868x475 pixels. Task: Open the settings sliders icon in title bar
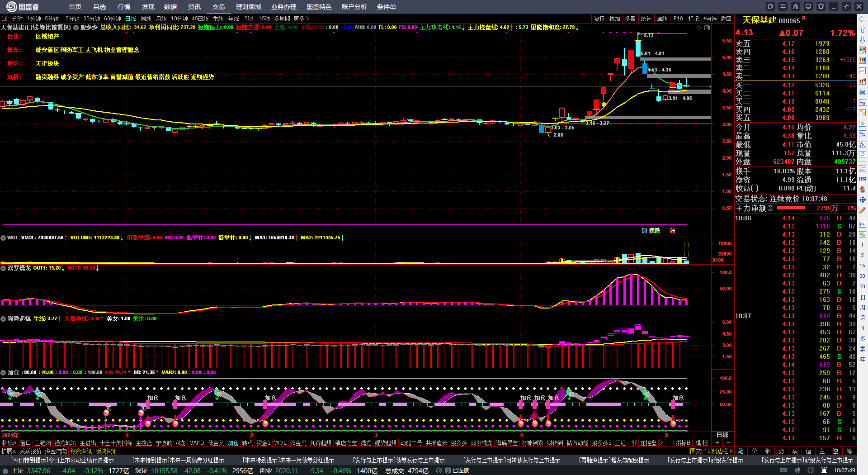pyautogui.click(x=783, y=6)
